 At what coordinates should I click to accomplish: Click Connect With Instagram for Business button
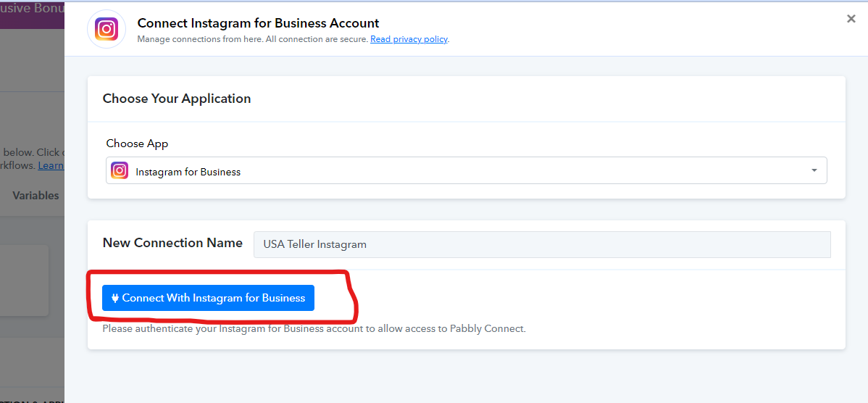(x=208, y=298)
